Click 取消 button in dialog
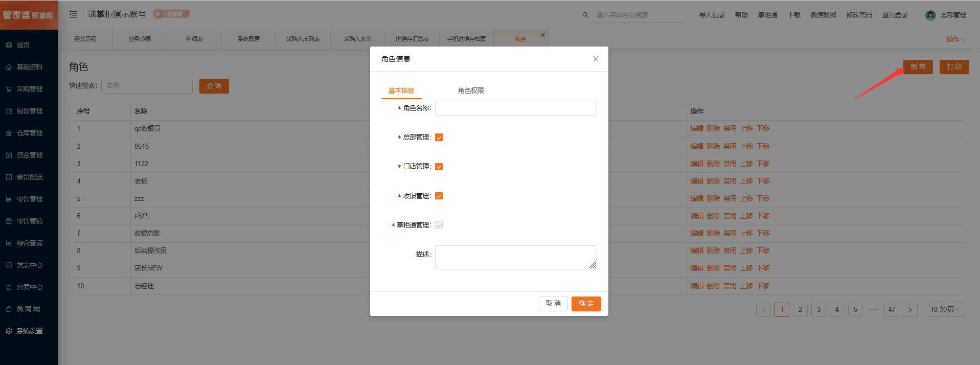980x365 pixels. click(x=553, y=304)
